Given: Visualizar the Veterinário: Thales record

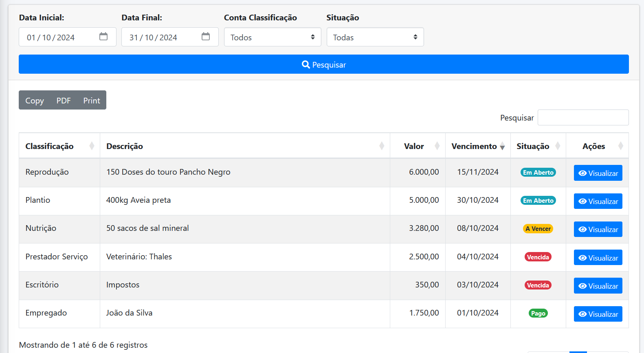Looking at the screenshot, I should tap(598, 258).
